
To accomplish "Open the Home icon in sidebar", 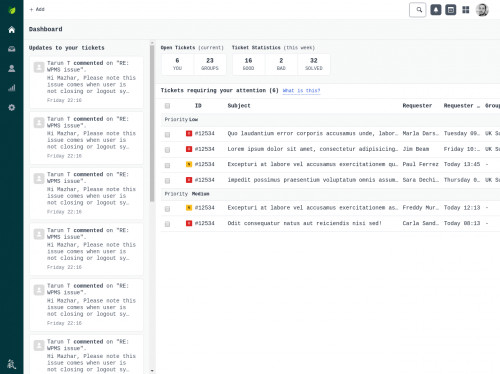I will 12,30.
